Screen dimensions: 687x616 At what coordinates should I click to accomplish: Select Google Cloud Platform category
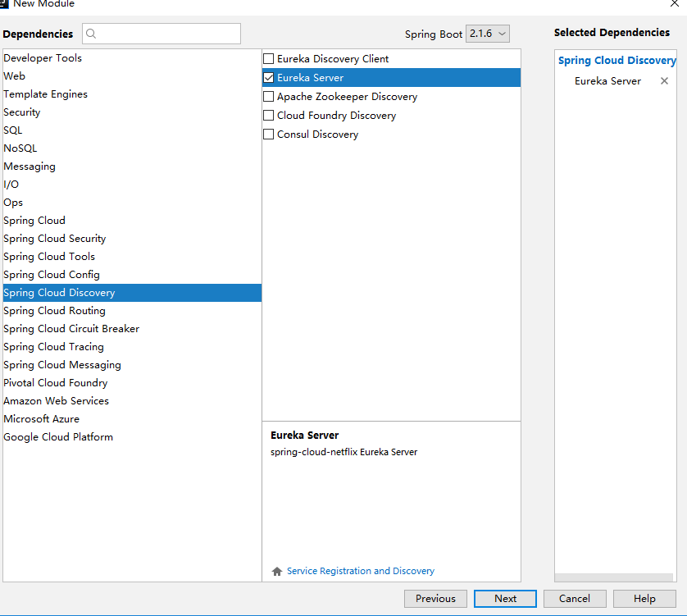(132, 436)
